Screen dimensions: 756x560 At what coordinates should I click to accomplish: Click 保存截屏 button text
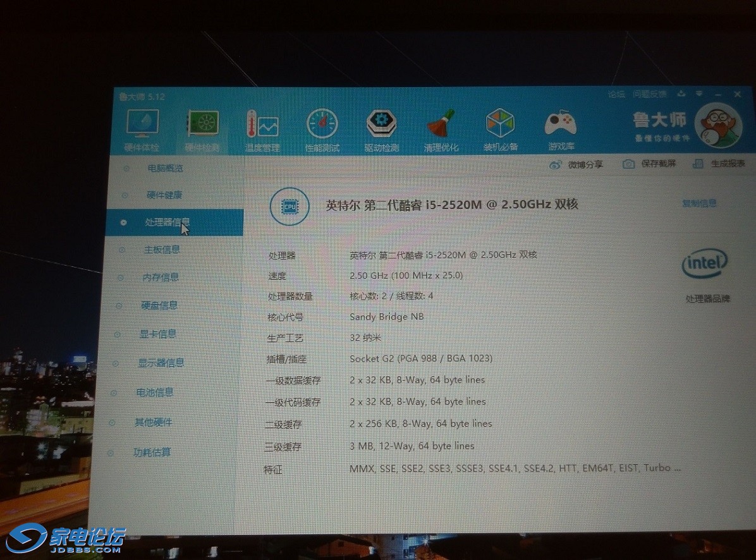click(658, 164)
